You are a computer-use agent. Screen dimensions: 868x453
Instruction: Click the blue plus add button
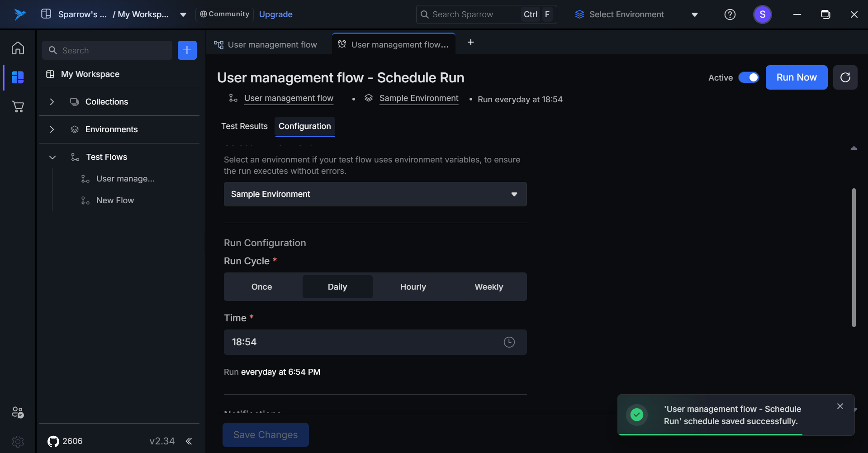[x=187, y=50]
